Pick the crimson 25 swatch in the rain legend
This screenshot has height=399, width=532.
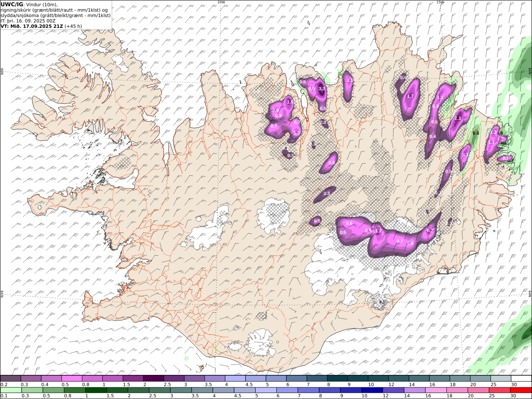click(x=500, y=390)
